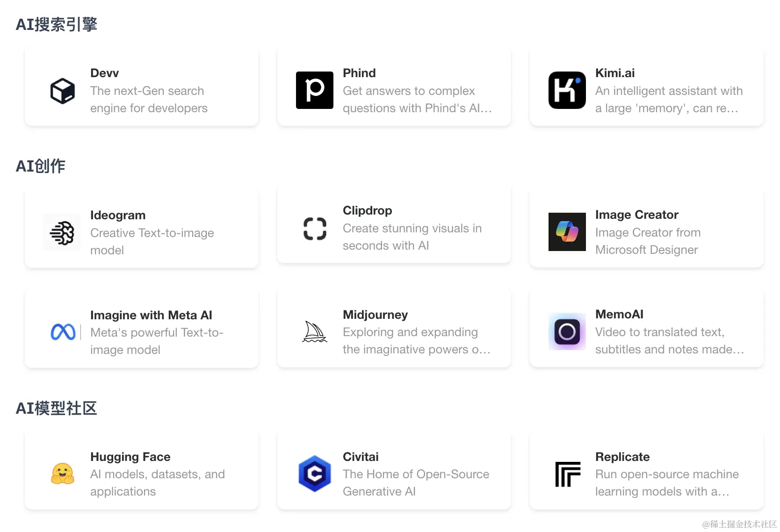
Task: Click "Creative Text-to-image model" description
Action: click(x=152, y=242)
